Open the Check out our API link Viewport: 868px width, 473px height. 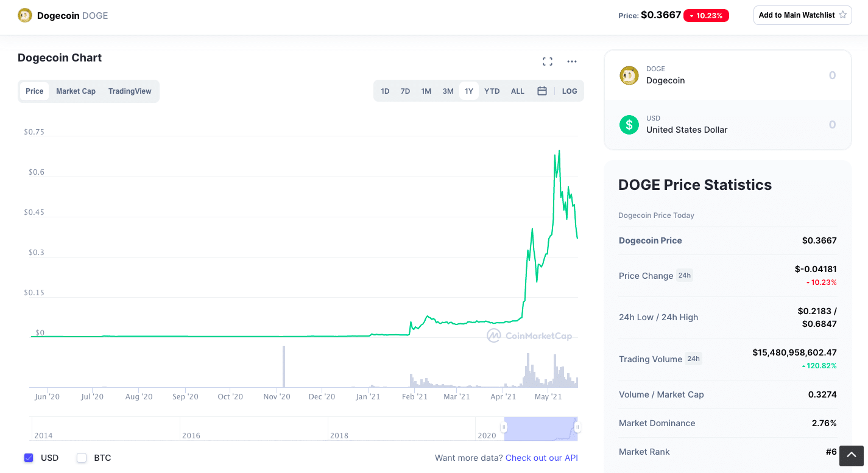click(542, 458)
